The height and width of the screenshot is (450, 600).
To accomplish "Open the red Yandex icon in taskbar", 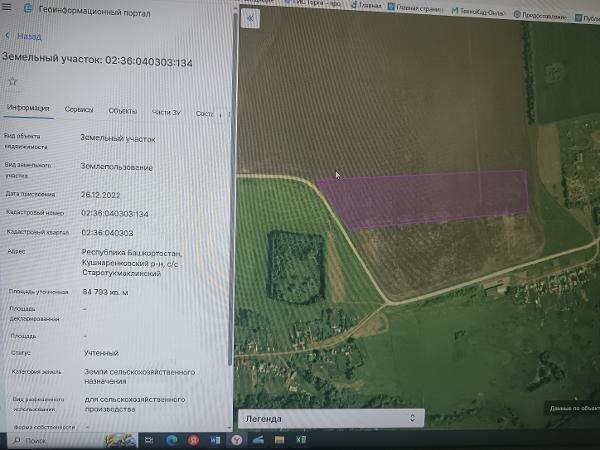I will (193, 440).
